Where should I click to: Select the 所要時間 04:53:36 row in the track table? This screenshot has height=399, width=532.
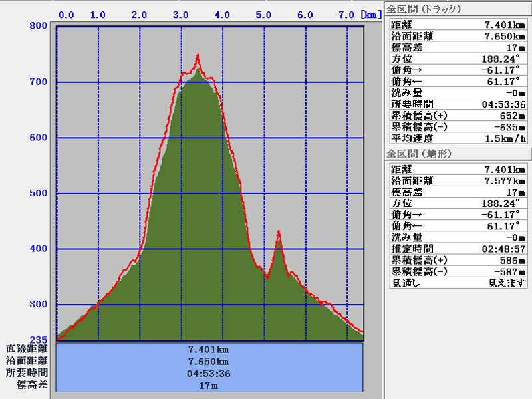pos(458,104)
